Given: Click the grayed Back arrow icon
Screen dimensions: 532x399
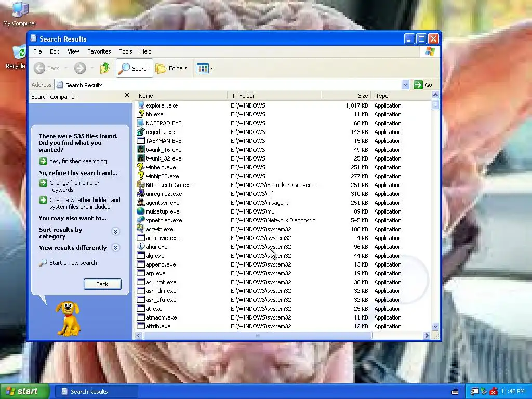Looking at the screenshot, I should [39, 68].
